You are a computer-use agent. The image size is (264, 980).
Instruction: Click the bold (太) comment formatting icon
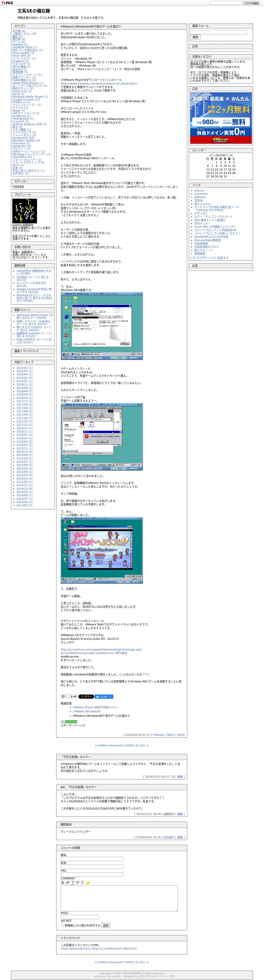click(x=62, y=883)
